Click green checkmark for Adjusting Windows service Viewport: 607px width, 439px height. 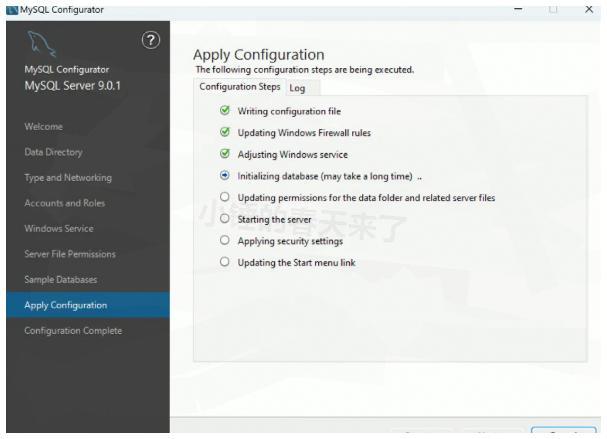[225, 154]
